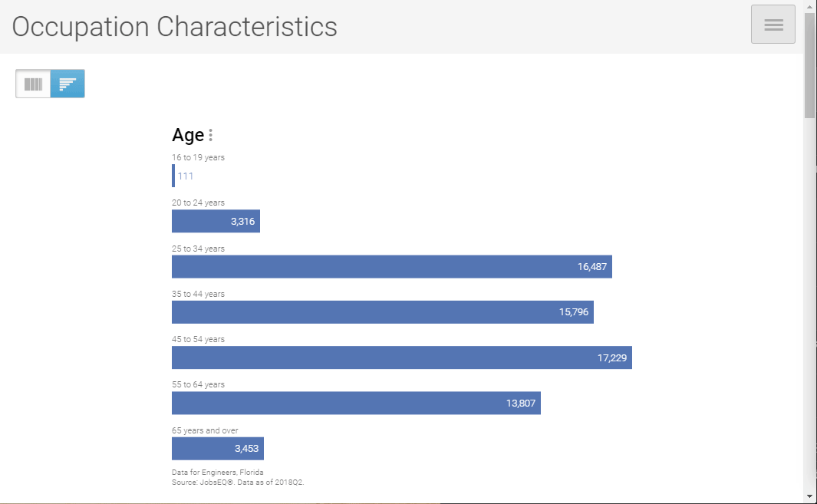The image size is (817, 504).
Task: Click the vertical scrollbar thumb
Action: pos(809,65)
